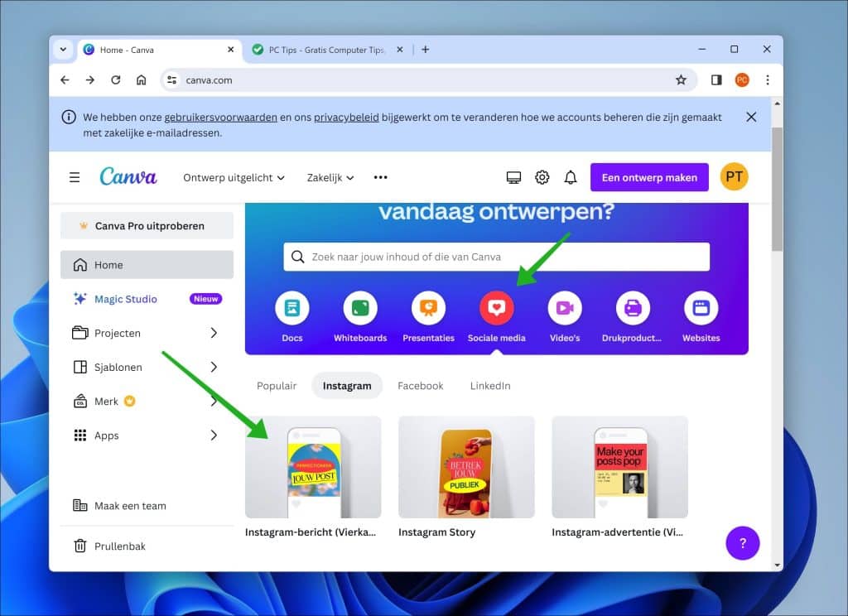Open the browser home page button

point(141,80)
